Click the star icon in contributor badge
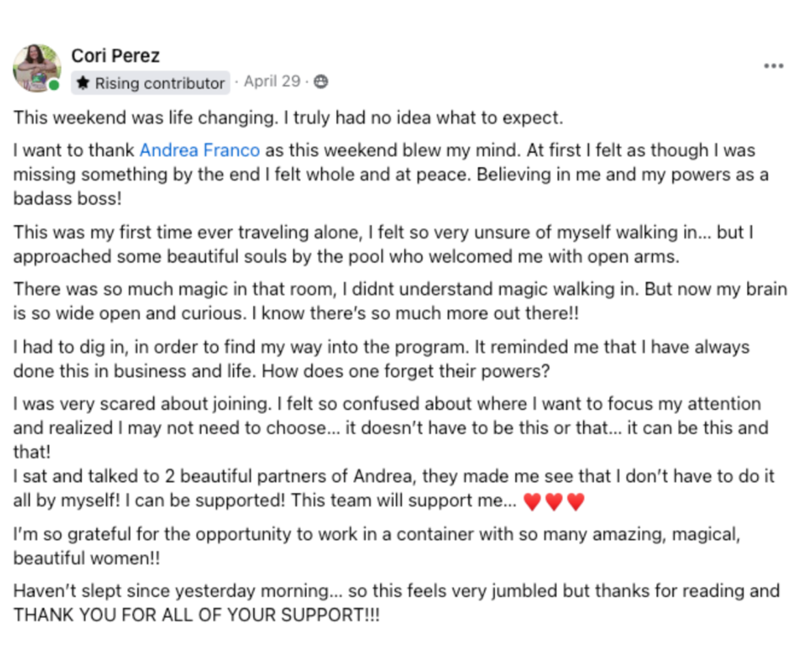 pos(83,83)
